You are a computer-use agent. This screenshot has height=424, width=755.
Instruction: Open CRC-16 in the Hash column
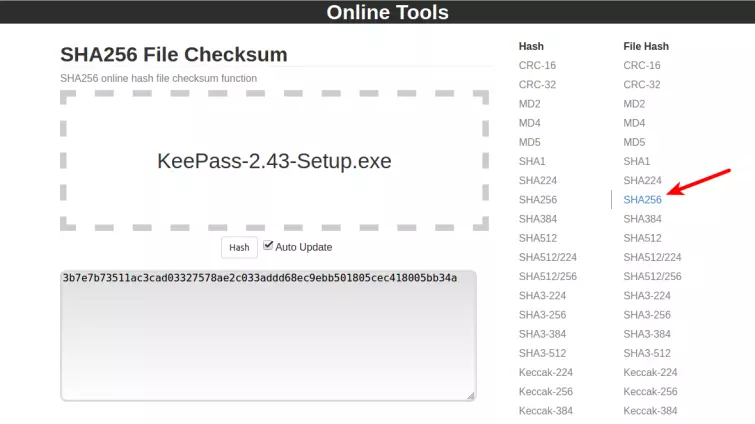pyautogui.click(x=535, y=65)
